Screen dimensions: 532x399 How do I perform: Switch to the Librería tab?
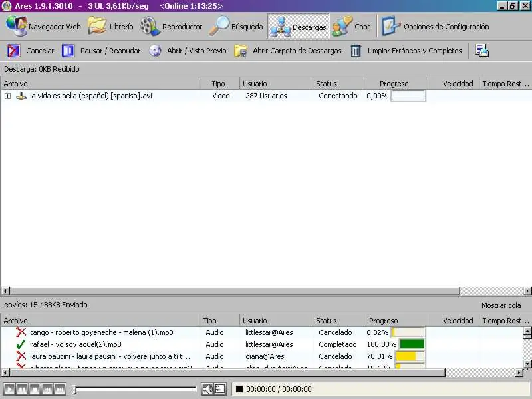(x=110, y=26)
